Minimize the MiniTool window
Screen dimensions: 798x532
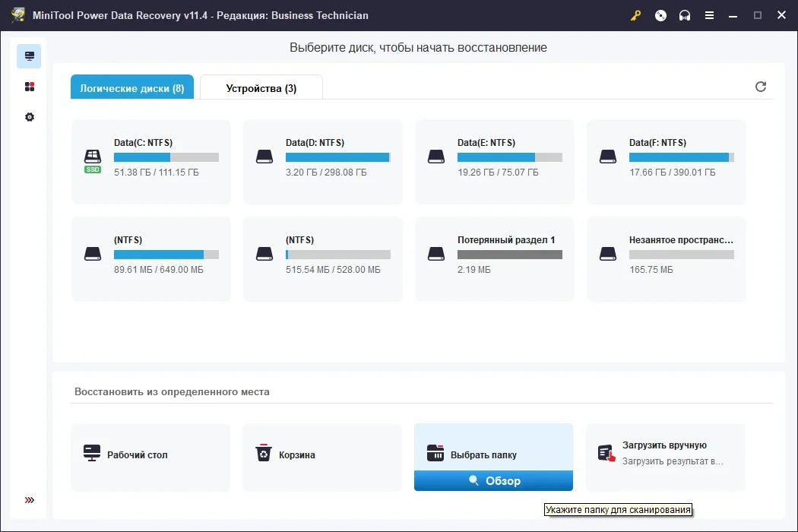pyautogui.click(x=733, y=15)
